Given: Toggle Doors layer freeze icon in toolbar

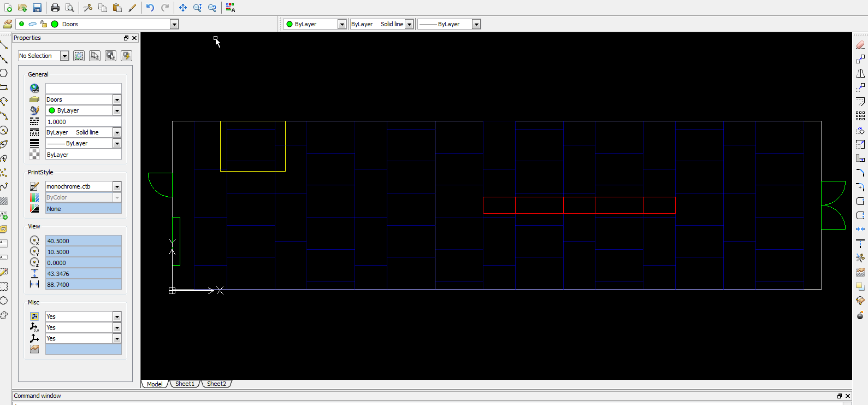Looking at the screenshot, I should click(x=33, y=24).
